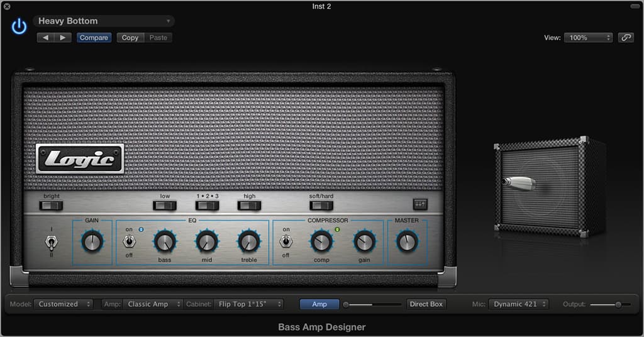Select the Direct Box button

[426, 304]
